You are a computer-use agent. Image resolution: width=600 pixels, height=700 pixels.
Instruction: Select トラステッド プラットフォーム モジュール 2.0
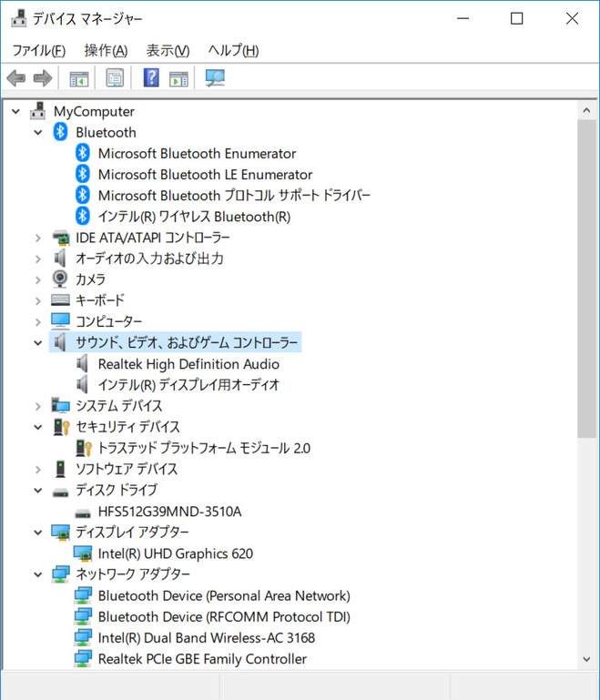tap(204, 448)
